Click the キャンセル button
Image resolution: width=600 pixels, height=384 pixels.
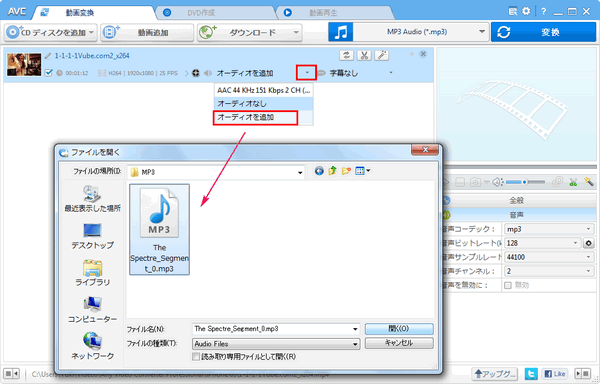(x=399, y=343)
